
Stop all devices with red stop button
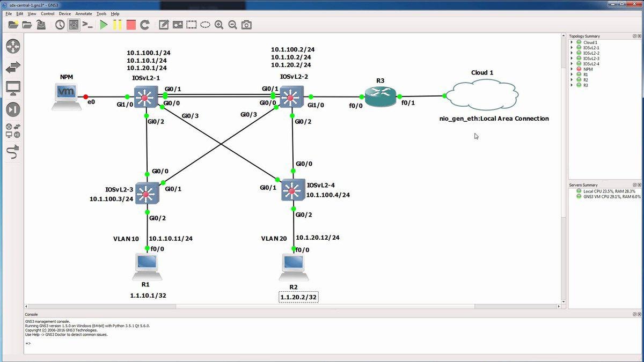click(130, 25)
